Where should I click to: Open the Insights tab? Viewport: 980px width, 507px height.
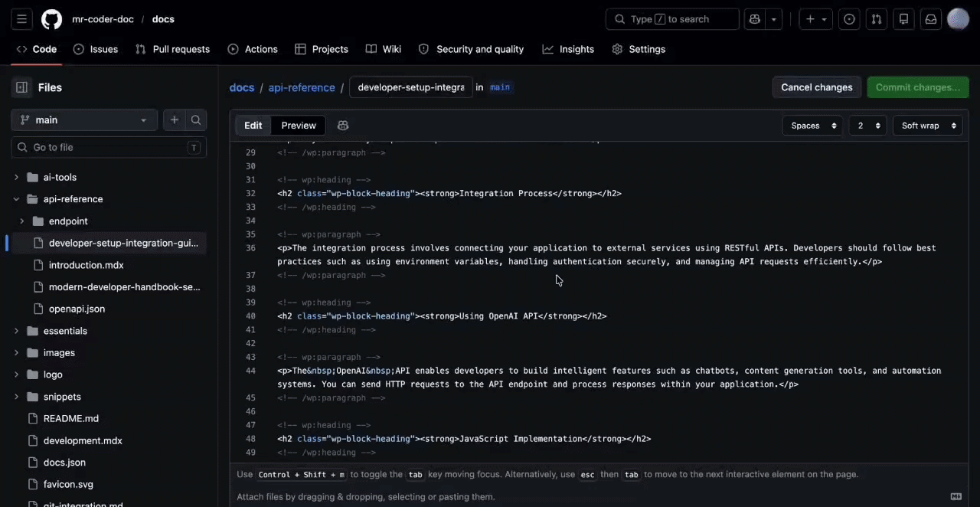[568, 49]
